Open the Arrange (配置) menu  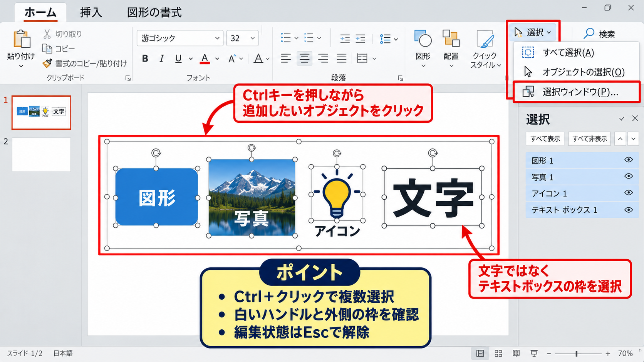click(451, 48)
